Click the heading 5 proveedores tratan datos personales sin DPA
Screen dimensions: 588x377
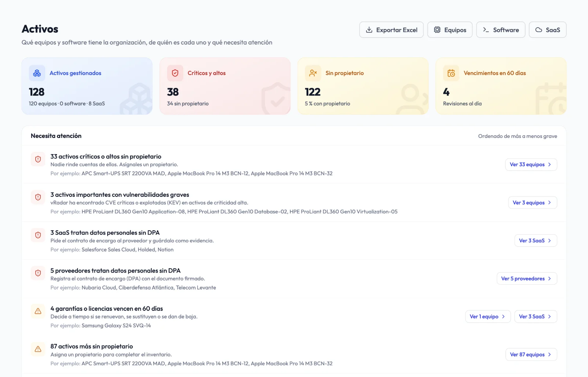coord(115,271)
